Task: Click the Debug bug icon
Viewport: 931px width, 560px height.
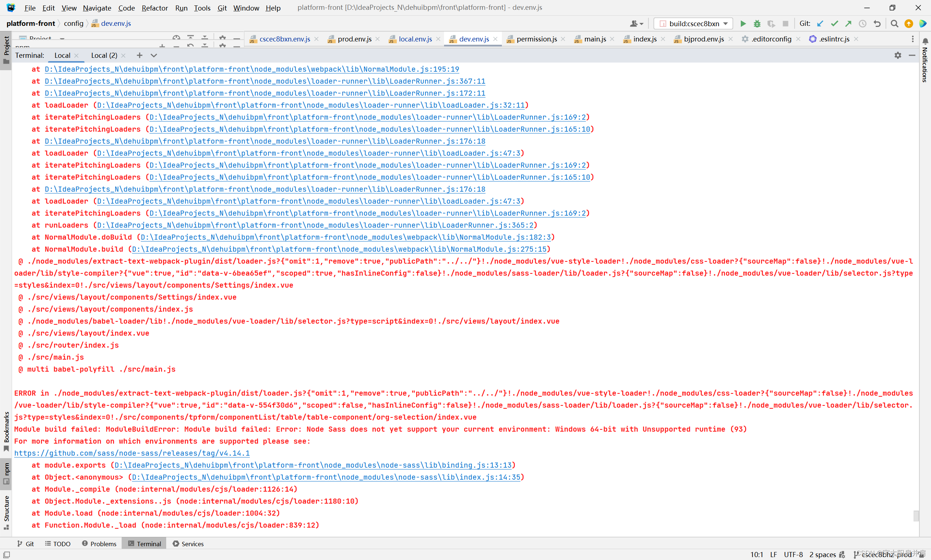Action: point(757,23)
